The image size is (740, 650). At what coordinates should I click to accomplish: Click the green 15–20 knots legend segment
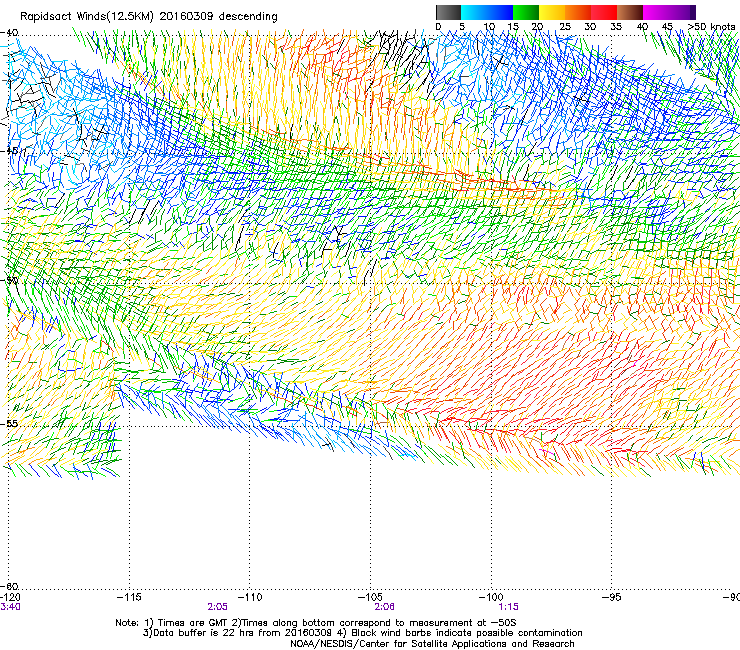point(526,12)
